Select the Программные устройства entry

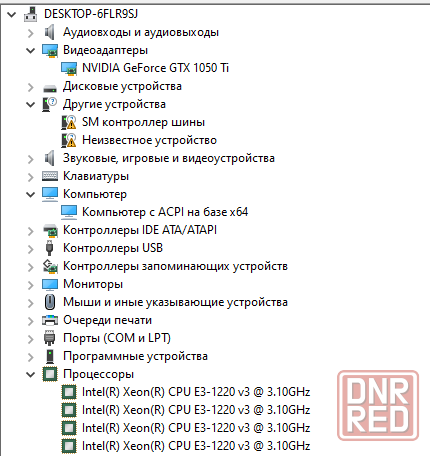135,356
